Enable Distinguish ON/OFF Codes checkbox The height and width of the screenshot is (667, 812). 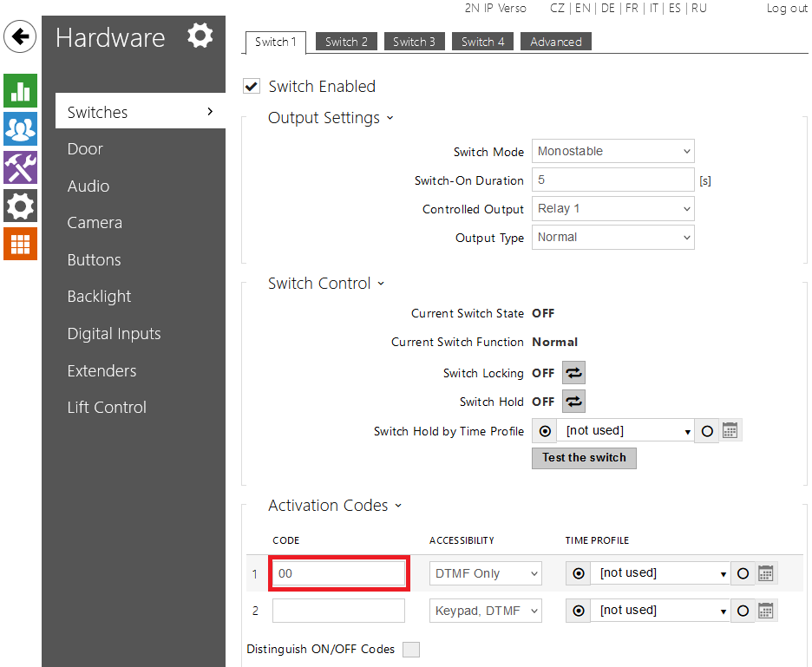click(411, 650)
